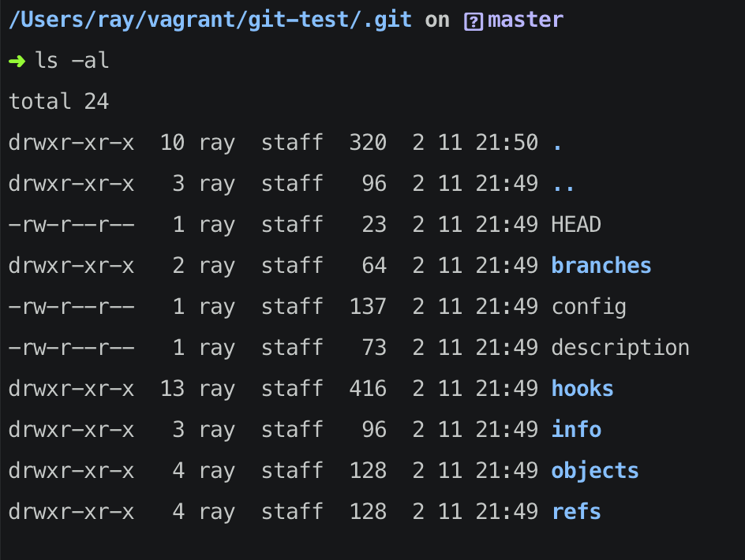Image resolution: width=745 pixels, height=560 pixels.
Task: Click the total 24 output line
Action: (59, 101)
